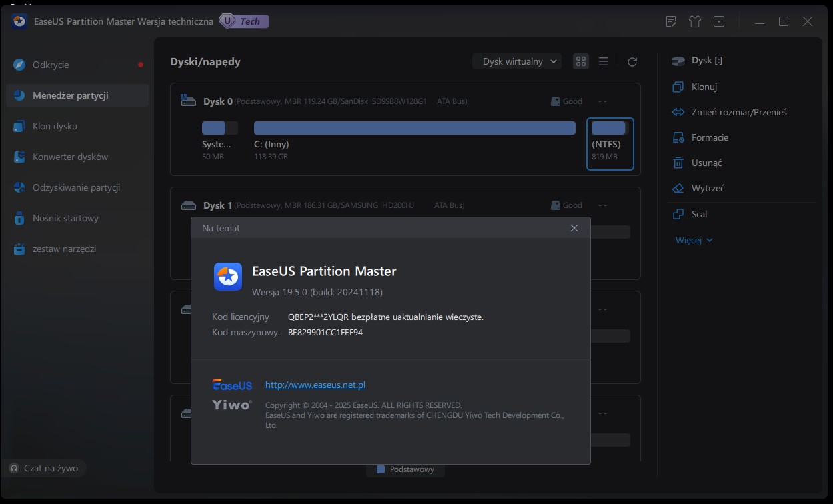Click the Wersja 19.5.0 build text
The height and width of the screenshot is (504, 833).
click(x=317, y=292)
